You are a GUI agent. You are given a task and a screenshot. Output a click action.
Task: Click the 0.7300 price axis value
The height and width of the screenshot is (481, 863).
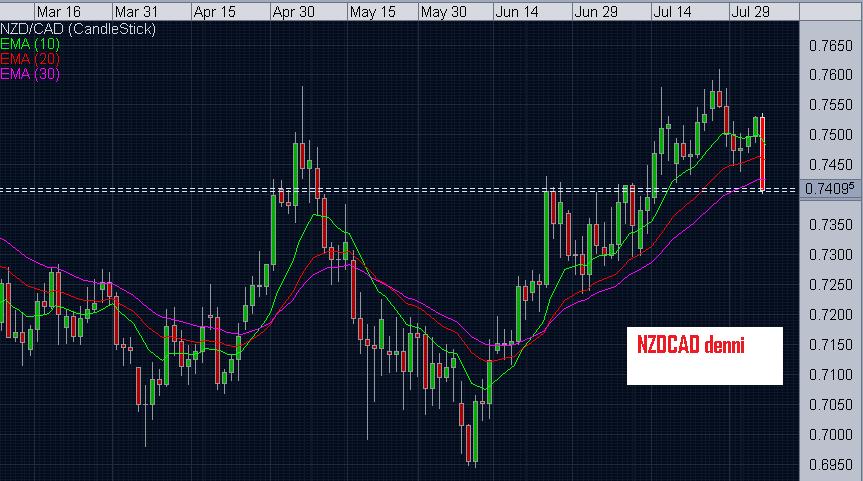[x=831, y=255]
